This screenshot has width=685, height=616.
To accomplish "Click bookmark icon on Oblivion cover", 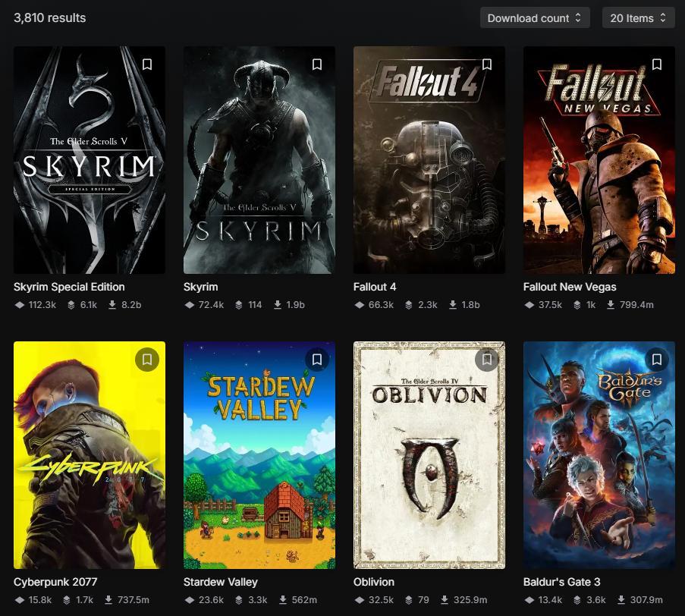I will pos(487,360).
